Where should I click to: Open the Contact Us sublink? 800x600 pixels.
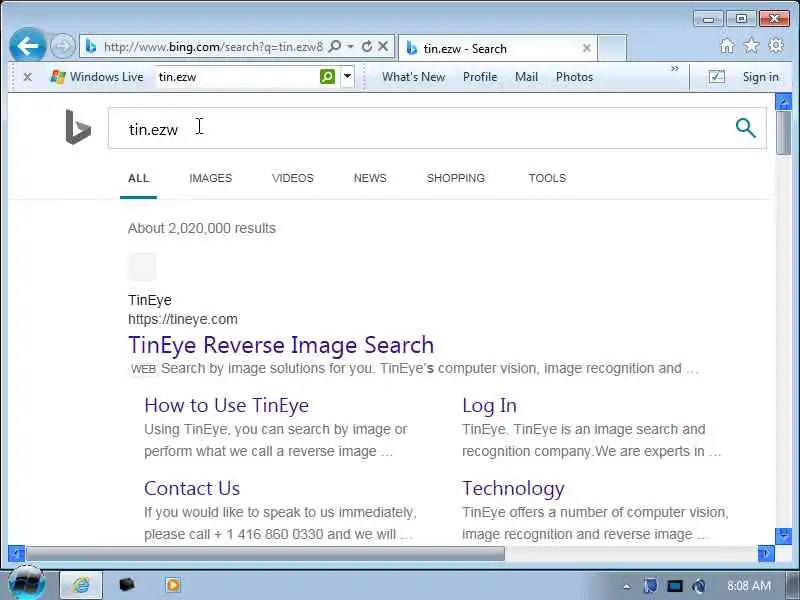192,488
